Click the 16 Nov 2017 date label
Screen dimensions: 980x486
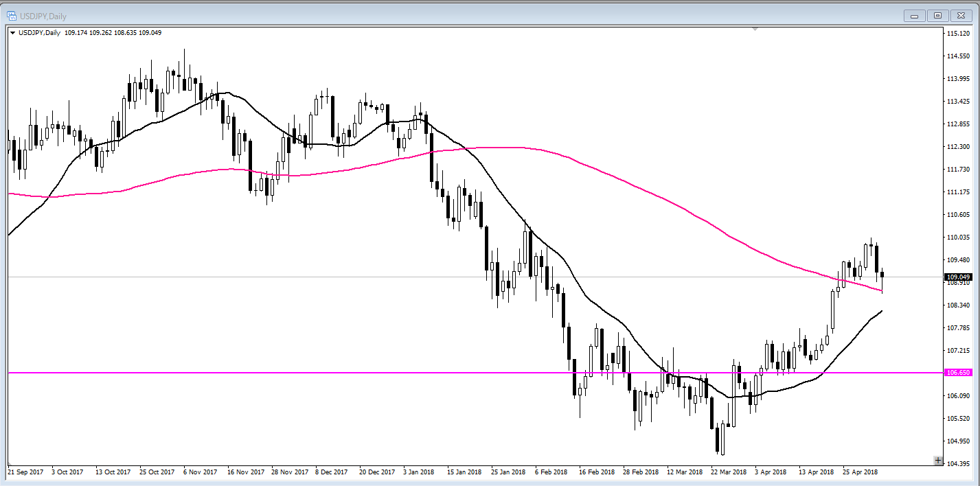pyautogui.click(x=245, y=472)
